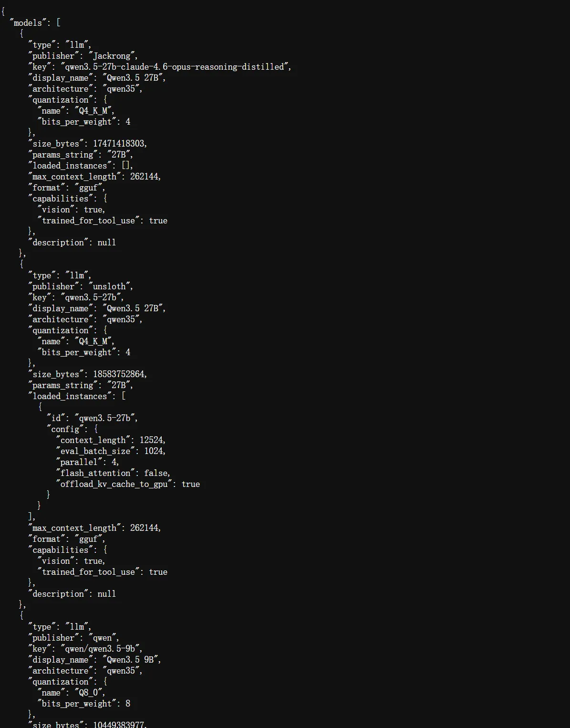
Task: Click the eval_batch_size value 1024
Action: (154, 451)
